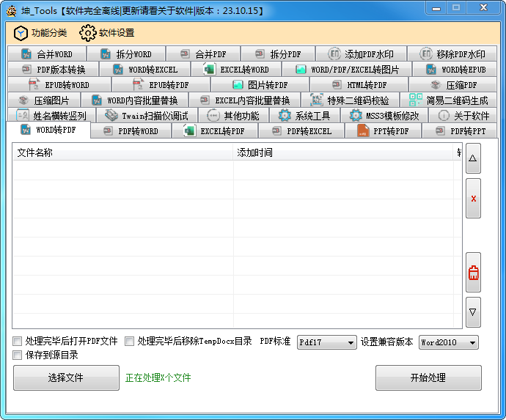
Task: Switch to the PDF转WORD tab
Action: pyautogui.click(x=131, y=131)
